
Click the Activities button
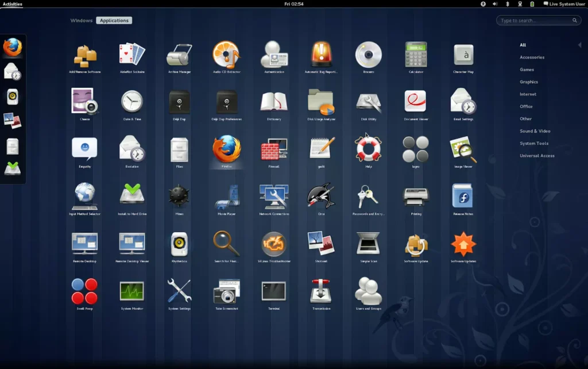coord(13,4)
